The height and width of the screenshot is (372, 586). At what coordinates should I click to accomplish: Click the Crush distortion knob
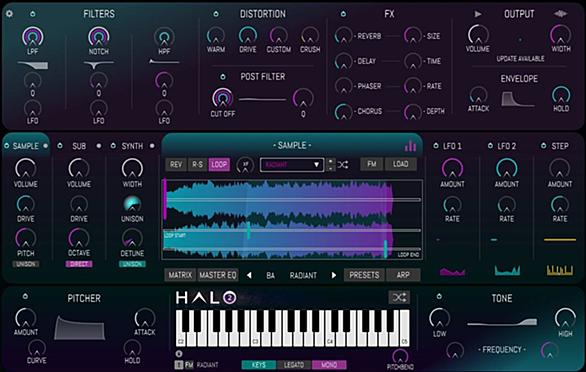[x=310, y=36]
